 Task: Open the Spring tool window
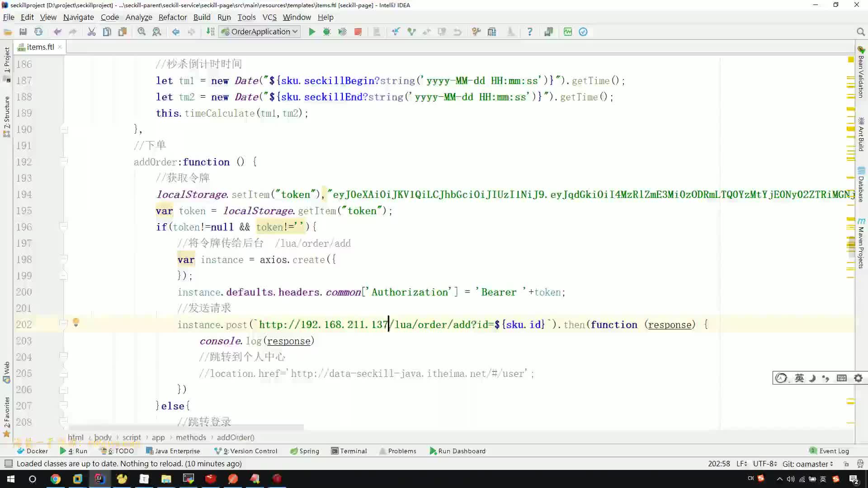click(x=305, y=451)
